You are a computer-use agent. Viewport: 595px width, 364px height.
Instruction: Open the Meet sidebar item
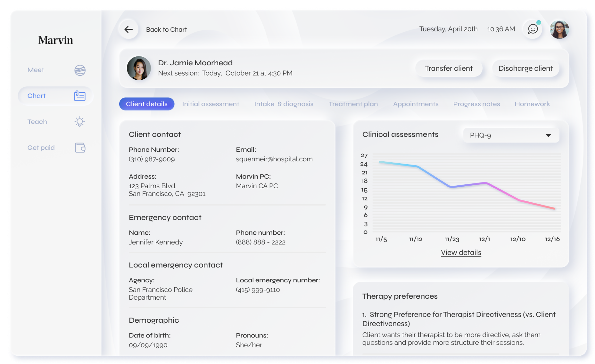coord(56,70)
